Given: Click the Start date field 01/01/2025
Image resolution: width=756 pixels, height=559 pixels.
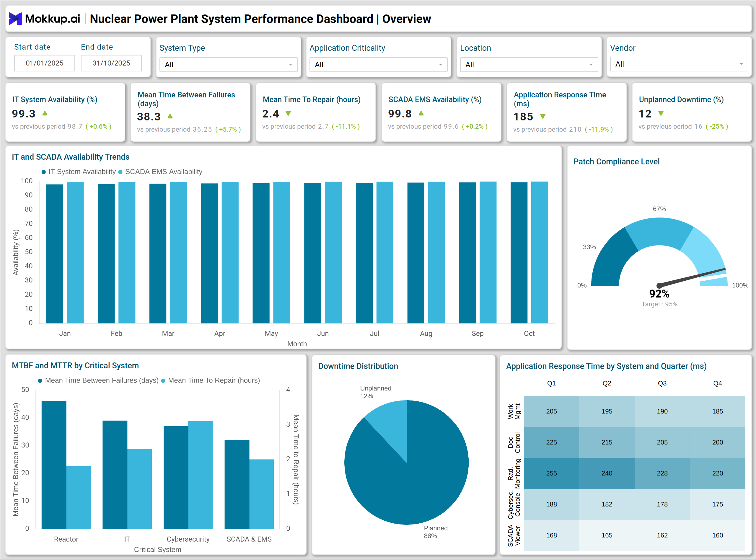Looking at the screenshot, I should coord(44,63).
